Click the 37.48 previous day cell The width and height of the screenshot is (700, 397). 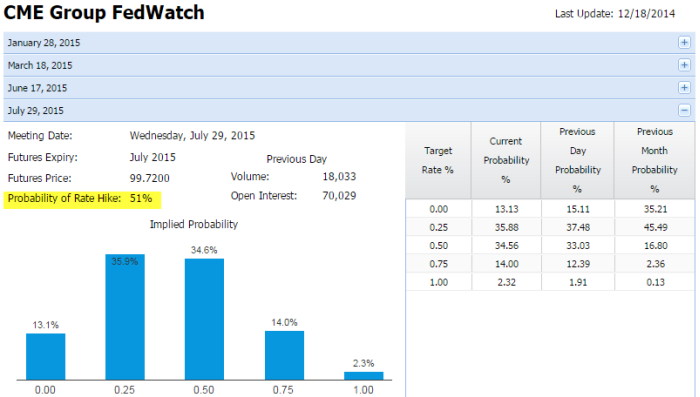(578, 227)
